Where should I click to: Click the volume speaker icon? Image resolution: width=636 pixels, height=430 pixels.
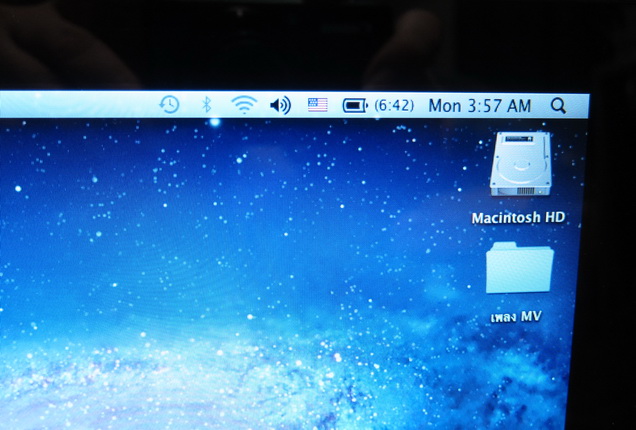point(281,105)
